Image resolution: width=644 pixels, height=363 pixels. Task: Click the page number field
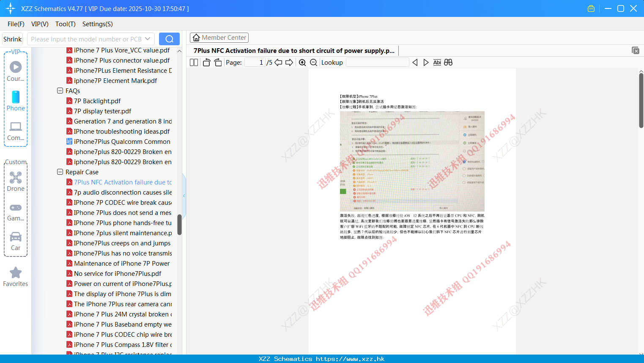pyautogui.click(x=255, y=62)
